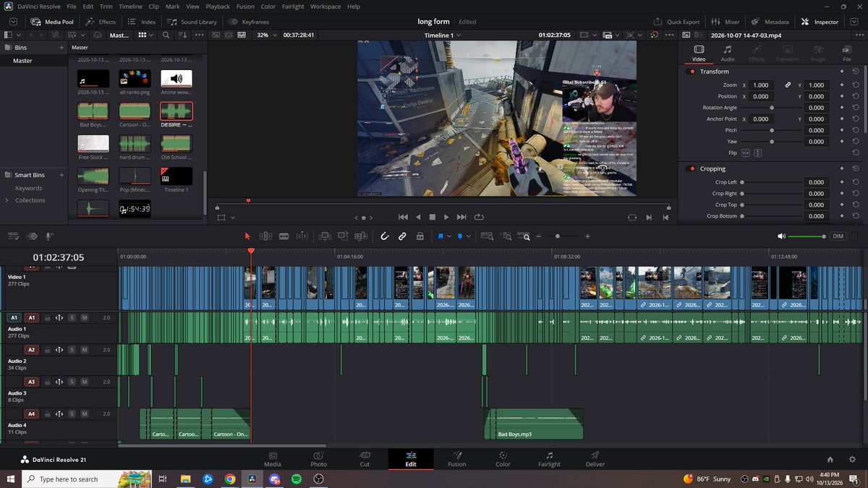Mute the monitor via speaker icon

pos(781,236)
